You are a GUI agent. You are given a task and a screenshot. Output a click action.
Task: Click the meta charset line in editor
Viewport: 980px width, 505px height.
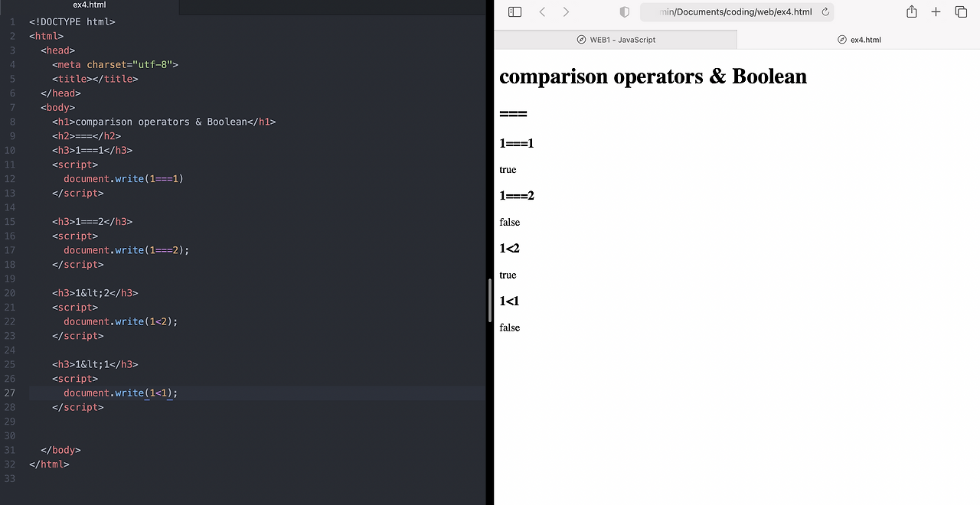pos(115,64)
